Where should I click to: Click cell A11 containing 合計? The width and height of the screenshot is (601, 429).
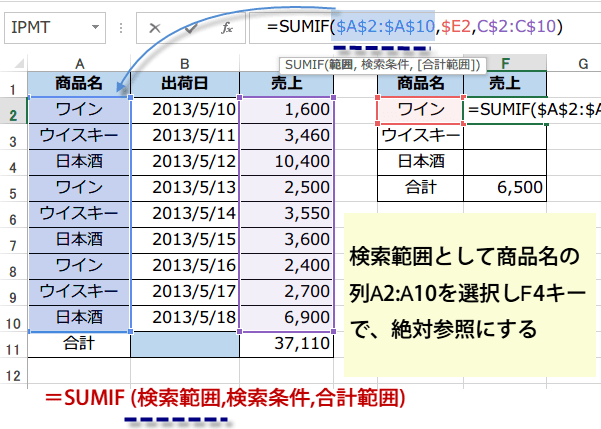pyautogui.click(x=79, y=344)
